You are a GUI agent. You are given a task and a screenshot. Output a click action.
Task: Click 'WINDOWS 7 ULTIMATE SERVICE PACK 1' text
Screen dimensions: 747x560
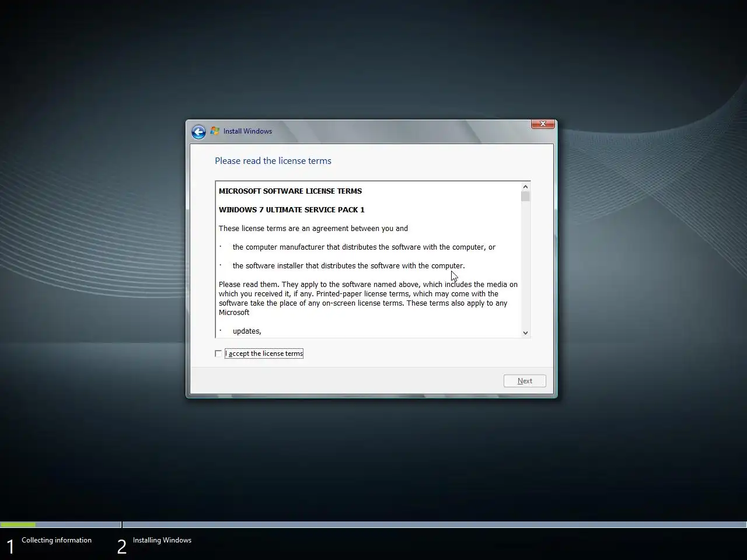click(291, 210)
